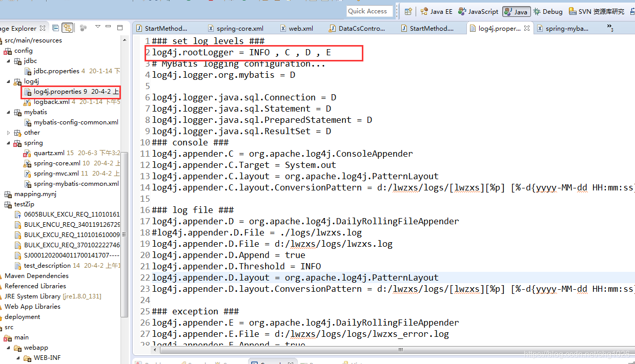Collapse the mybatis folder

click(x=8, y=112)
